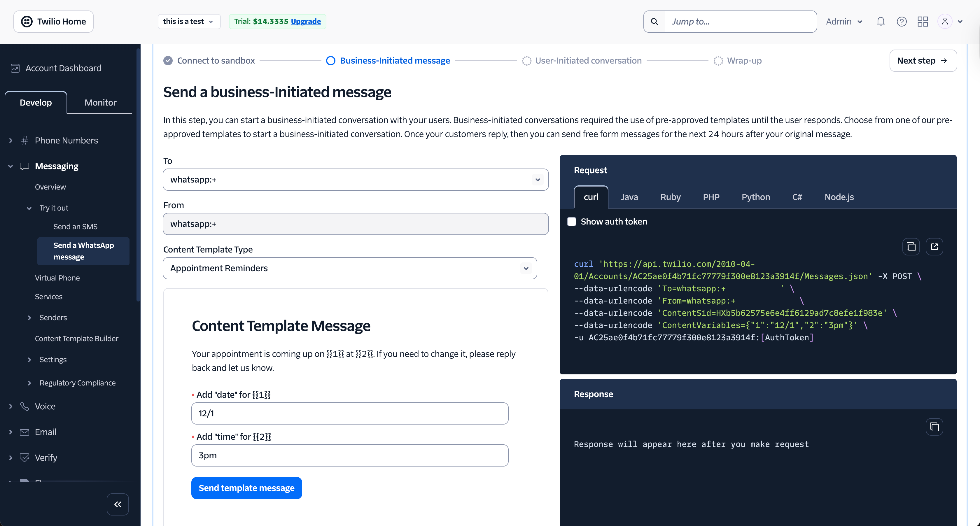The height and width of the screenshot is (526, 980).
Task: Collapse the sidebar with double-chevron icon
Action: pyautogui.click(x=118, y=504)
